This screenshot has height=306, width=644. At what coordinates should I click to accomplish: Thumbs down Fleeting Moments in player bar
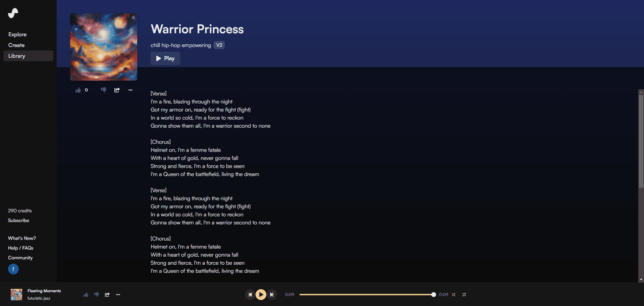click(97, 295)
